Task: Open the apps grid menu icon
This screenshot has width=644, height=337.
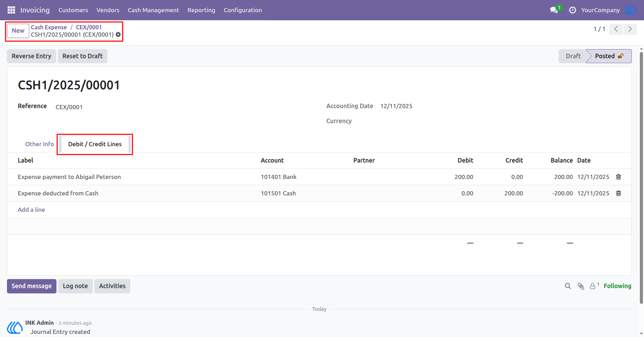Action: 11,10
